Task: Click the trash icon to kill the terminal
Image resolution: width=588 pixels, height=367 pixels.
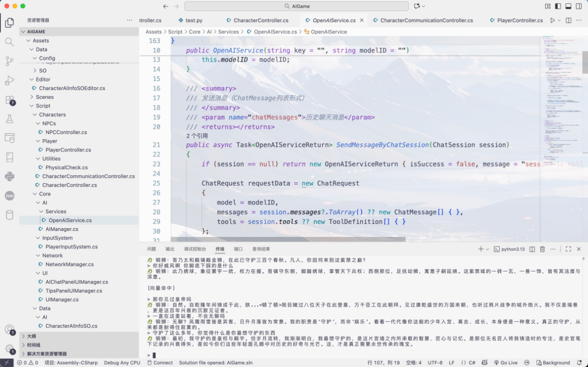Action: (542, 249)
